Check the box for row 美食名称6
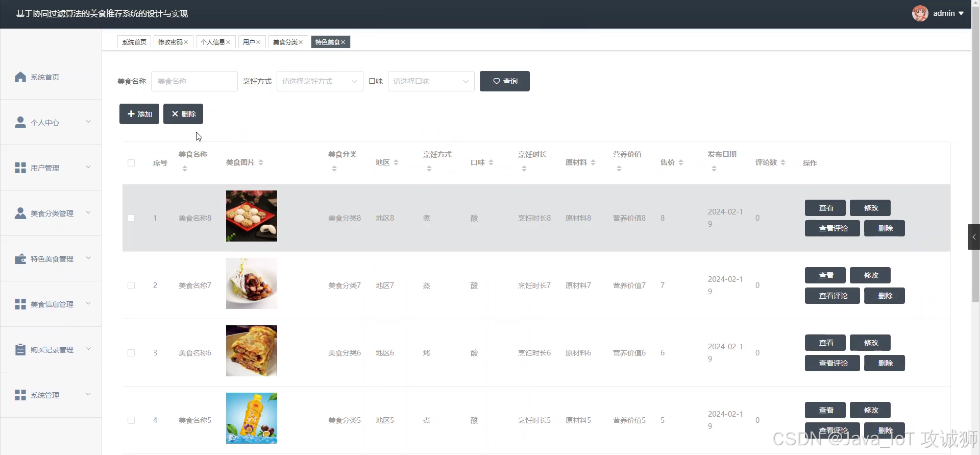Viewport: 980px width, 455px height. pos(131,353)
